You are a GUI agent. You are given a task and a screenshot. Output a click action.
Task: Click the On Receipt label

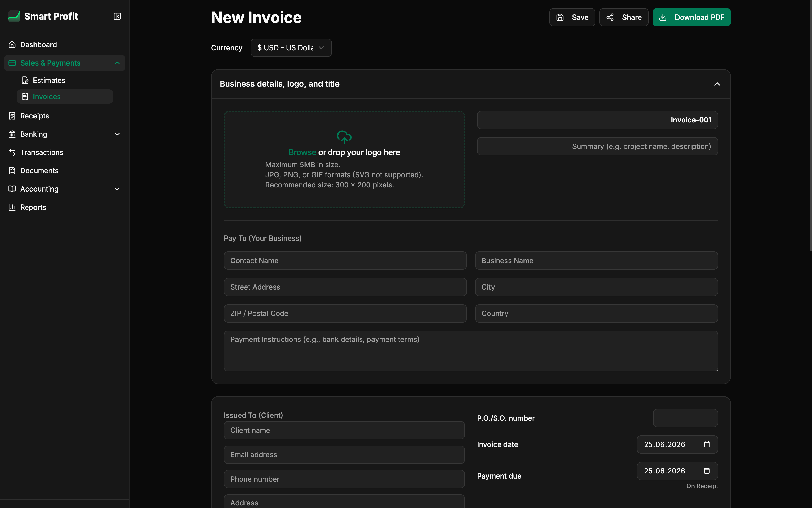coord(702,486)
